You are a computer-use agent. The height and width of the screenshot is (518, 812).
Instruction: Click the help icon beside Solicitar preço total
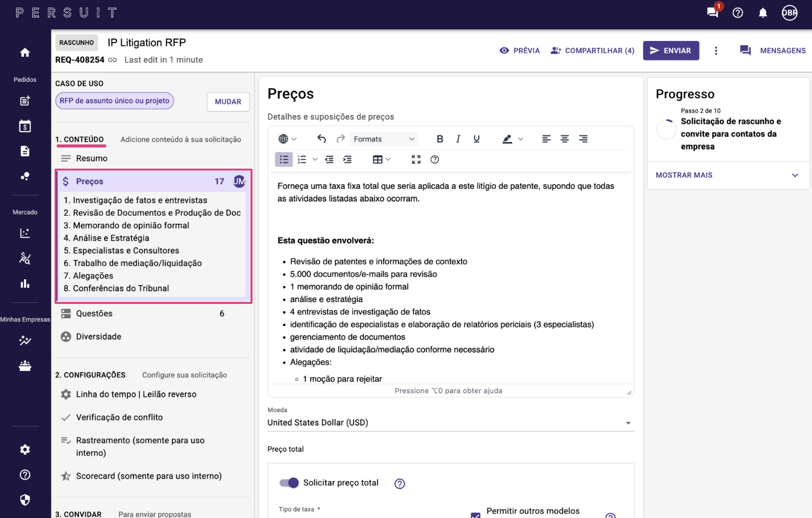399,484
